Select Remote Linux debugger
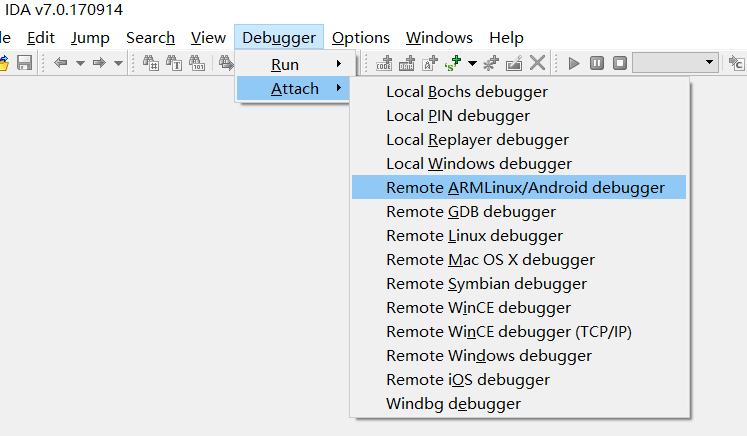 tap(519, 235)
